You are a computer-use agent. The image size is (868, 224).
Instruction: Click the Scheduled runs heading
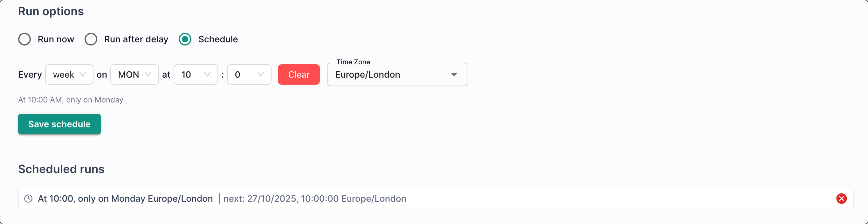click(61, 169)
